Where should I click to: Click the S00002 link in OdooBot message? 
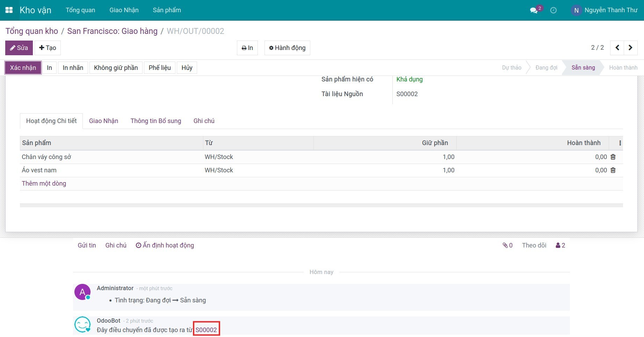pyautogui.click(x=206, y=330)
